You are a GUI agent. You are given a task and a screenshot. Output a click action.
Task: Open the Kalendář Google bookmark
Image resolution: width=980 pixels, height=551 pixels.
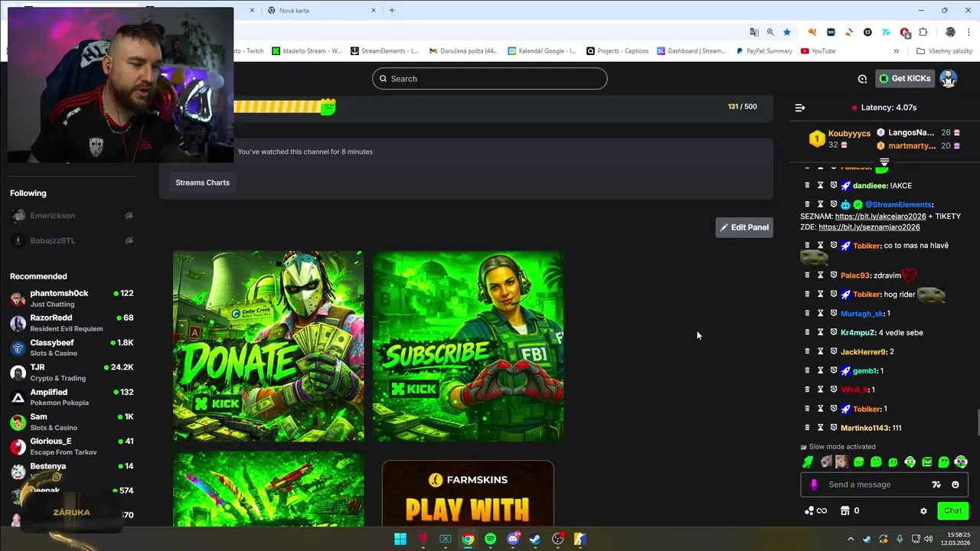click(541, 51)
